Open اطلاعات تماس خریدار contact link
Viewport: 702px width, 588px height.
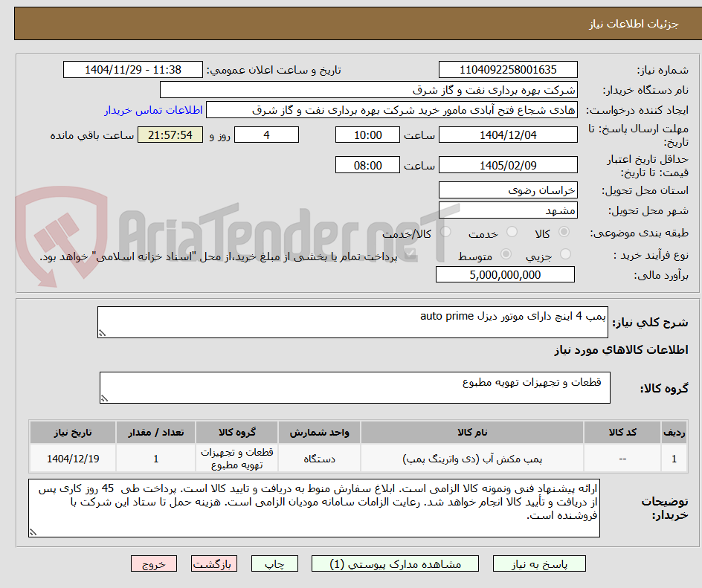153,110
